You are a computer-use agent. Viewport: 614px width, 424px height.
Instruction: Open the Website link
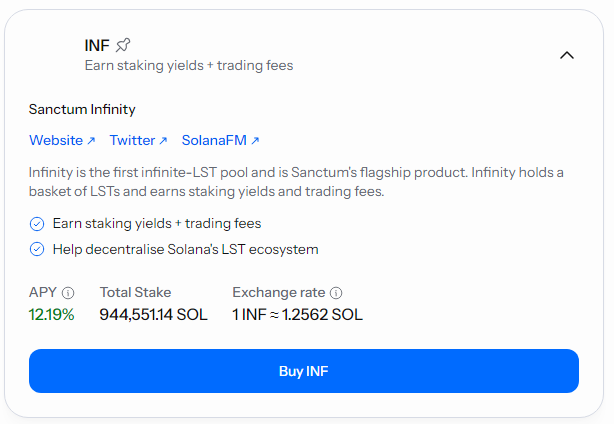pos(56,141)
